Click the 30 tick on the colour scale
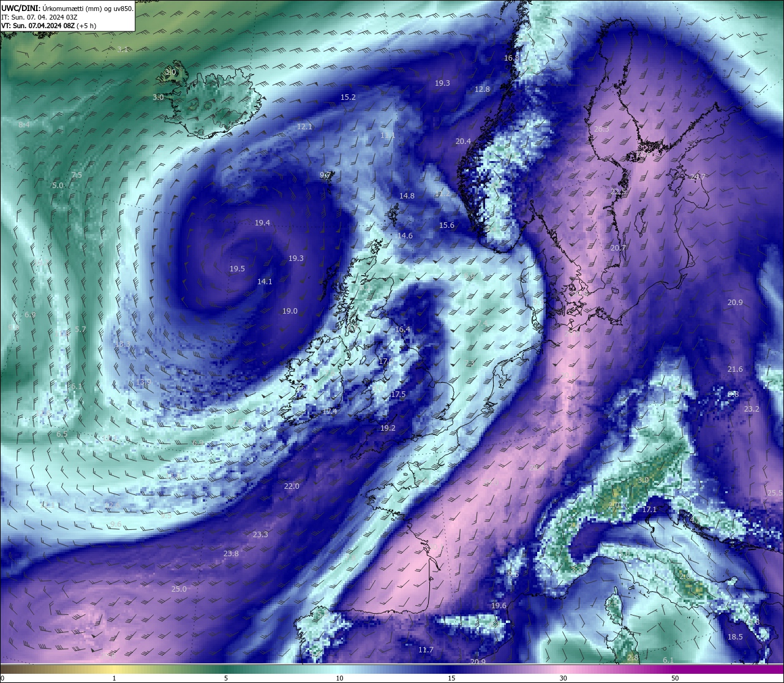This screenshot has height=683, width=784. click(x=563, y=678)
